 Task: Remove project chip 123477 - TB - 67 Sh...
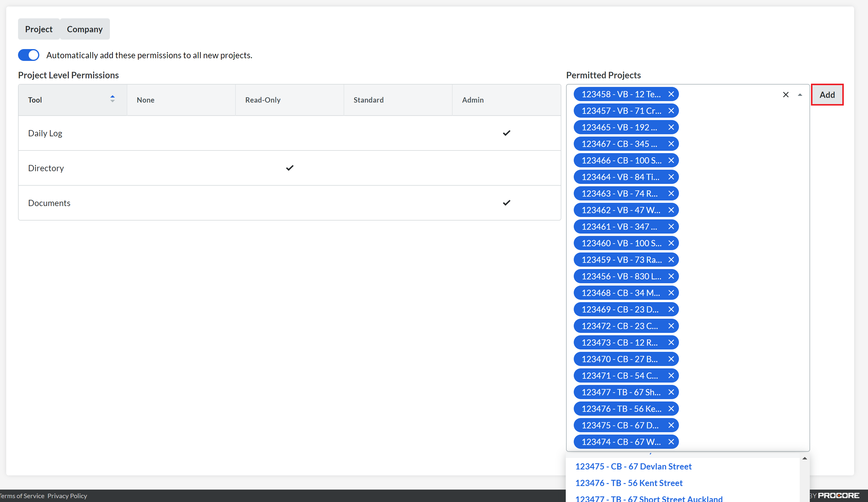click(x=671, y=392)
